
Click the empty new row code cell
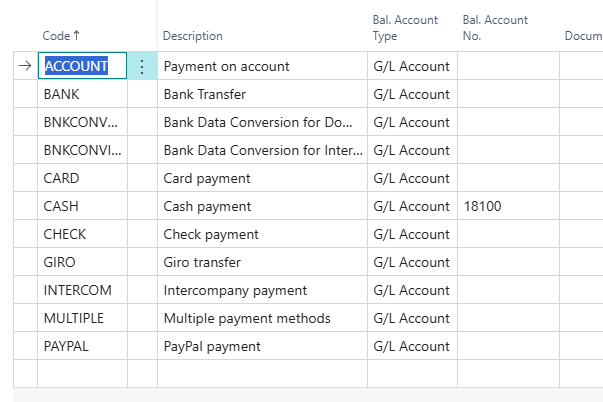coord(82,374)
